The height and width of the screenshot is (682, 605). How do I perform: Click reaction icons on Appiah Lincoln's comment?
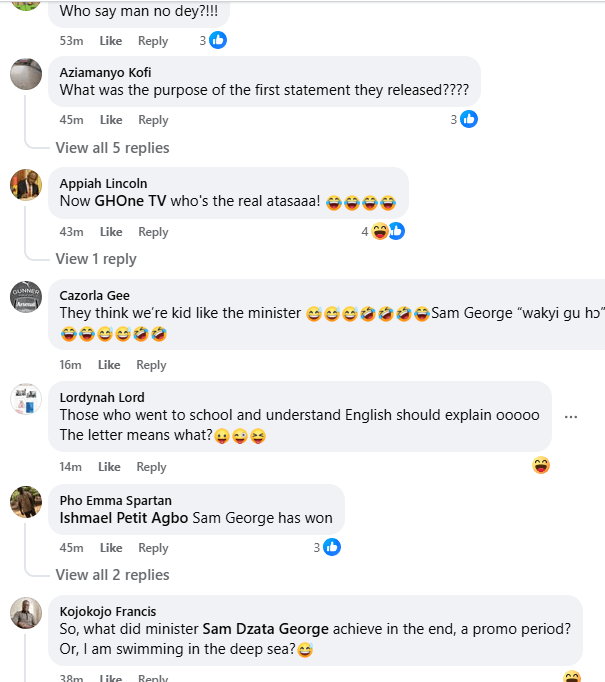pyautogui.click(x=387, y=231)
